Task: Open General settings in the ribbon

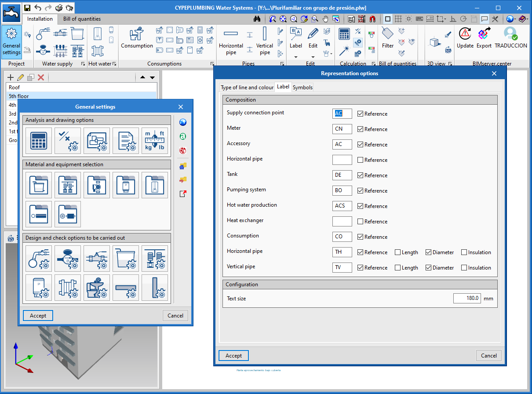Action: tap(11, 41)
